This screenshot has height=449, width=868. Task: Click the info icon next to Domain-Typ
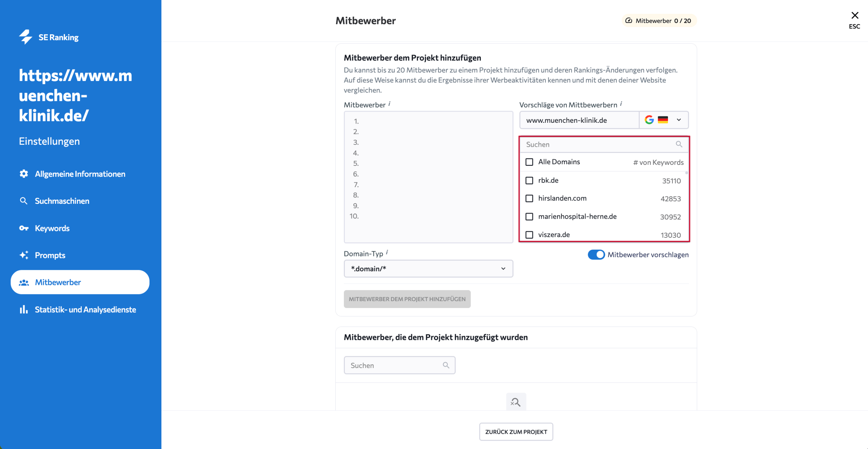[387, 252]
